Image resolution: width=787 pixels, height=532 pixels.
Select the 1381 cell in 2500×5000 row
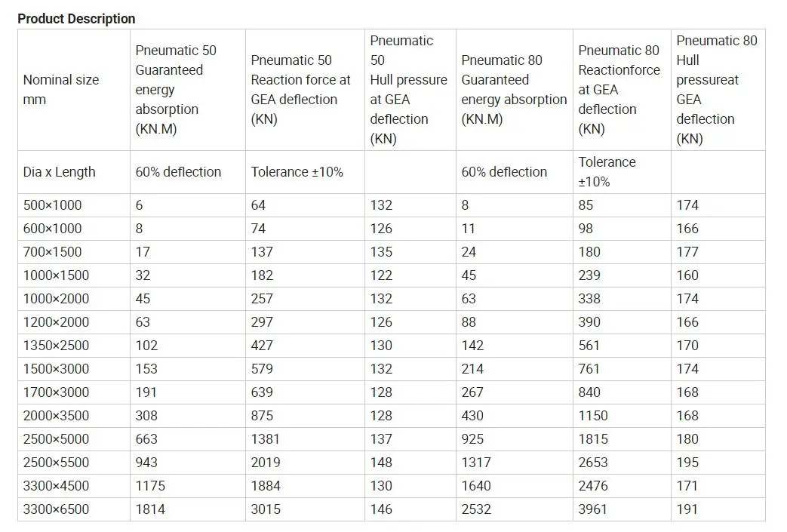click(x=266, y=439)
